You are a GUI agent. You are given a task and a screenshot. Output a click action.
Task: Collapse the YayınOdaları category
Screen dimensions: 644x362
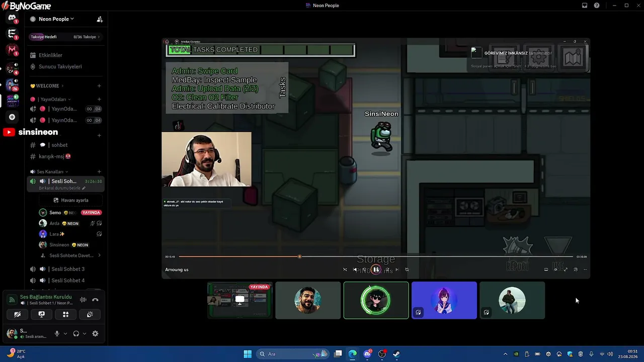51,100
